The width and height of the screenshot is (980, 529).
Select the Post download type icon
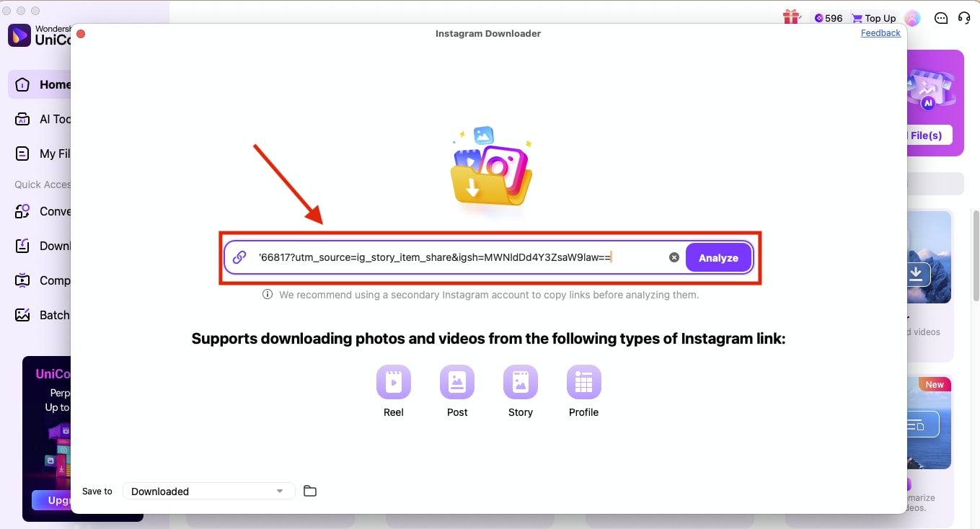(456, 382)
